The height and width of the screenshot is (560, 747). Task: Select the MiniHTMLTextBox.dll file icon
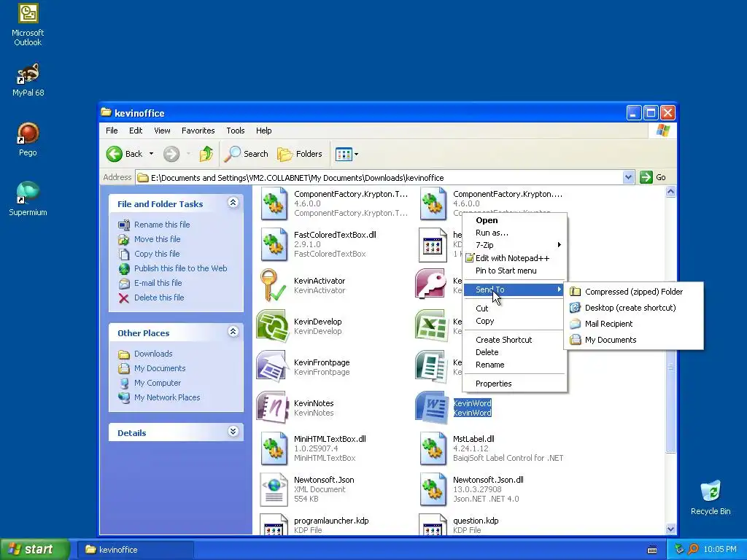tap(274, 448)
